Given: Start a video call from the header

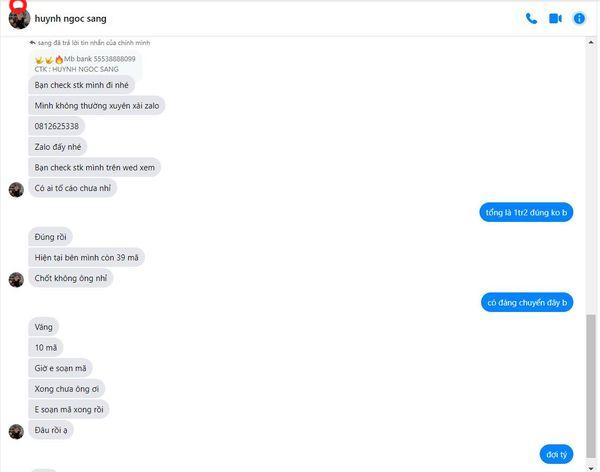Looking at the screenshot, I should tap(555, 18).
